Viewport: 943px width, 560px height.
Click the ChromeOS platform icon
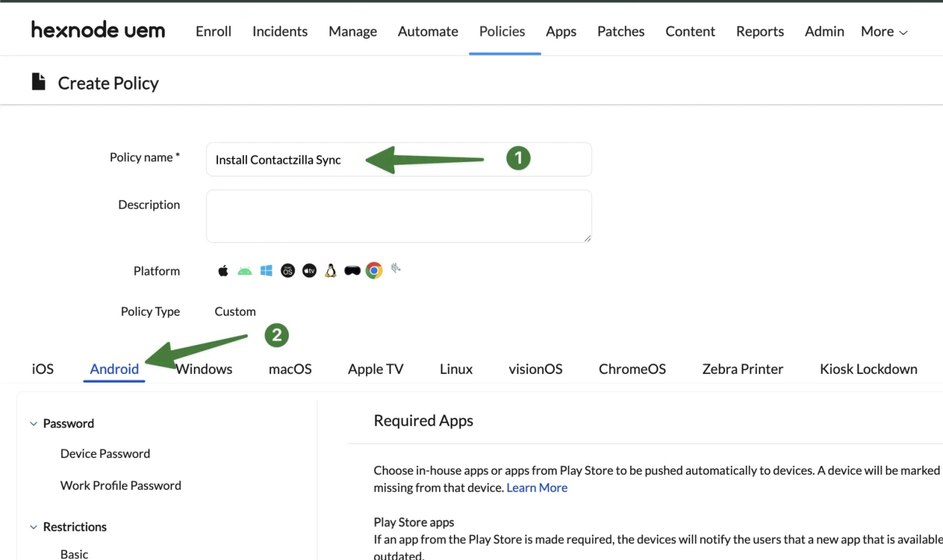pos(374,270)
